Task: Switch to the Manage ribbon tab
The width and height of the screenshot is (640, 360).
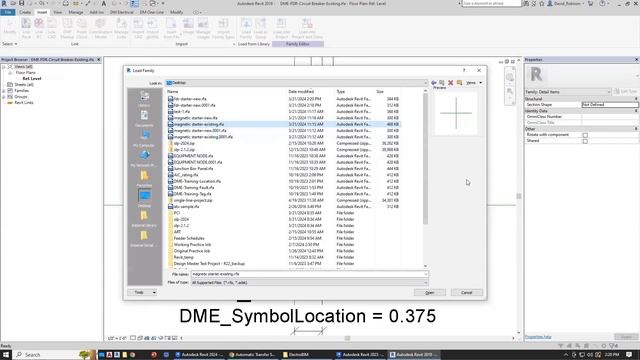Action: point(76,12)
